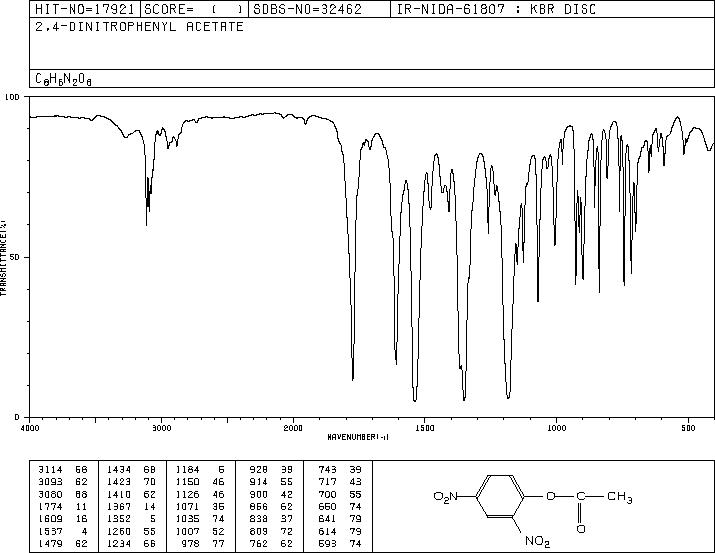Select peak table entry 700
715x553 pixels.
pos(340,495)
